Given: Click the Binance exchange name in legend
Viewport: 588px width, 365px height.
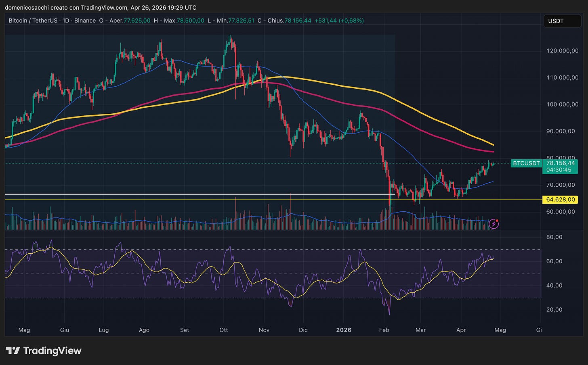Looking at the screenshot, I should (85, 21).
